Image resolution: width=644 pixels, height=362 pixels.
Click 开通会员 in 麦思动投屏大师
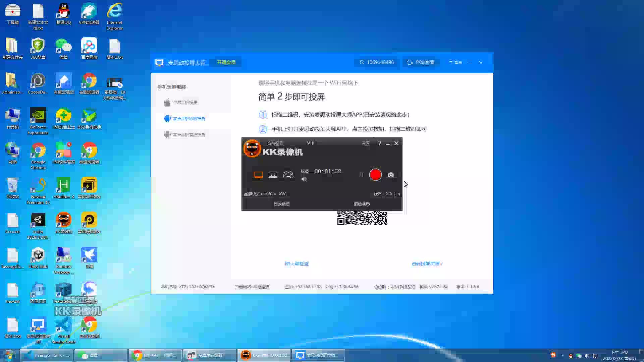click(226, 62)
